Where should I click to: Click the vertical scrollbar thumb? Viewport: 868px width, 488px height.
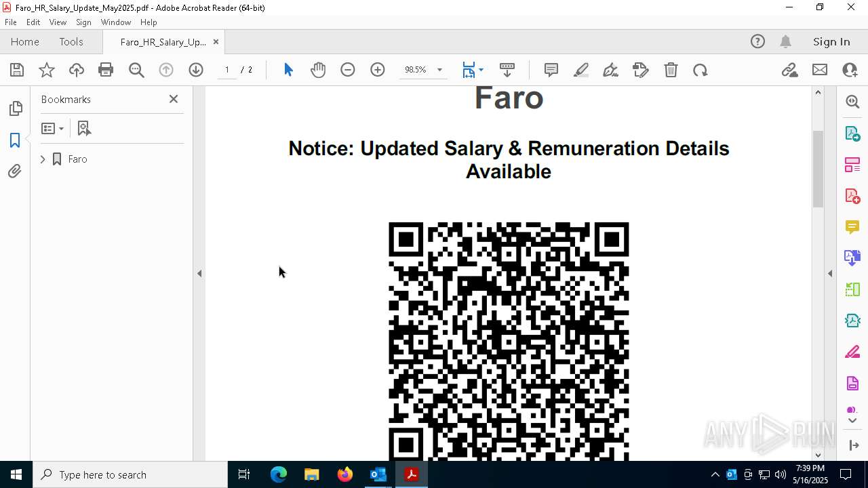(x=818, y=169)
